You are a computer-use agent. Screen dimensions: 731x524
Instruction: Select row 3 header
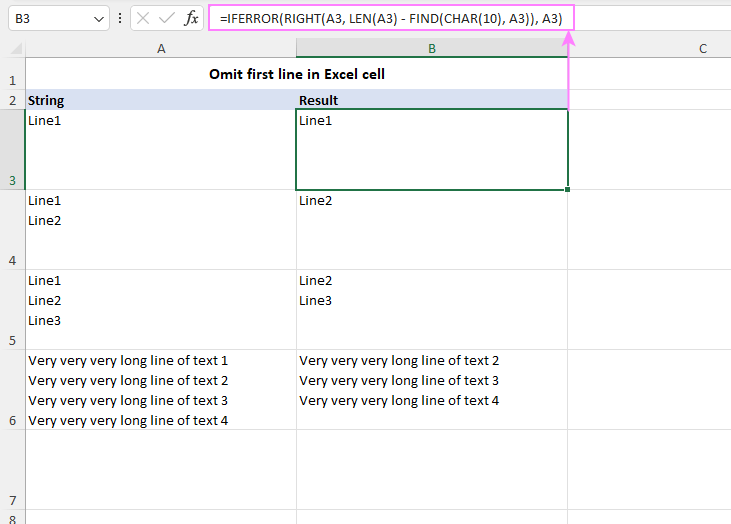pos(13,150)
